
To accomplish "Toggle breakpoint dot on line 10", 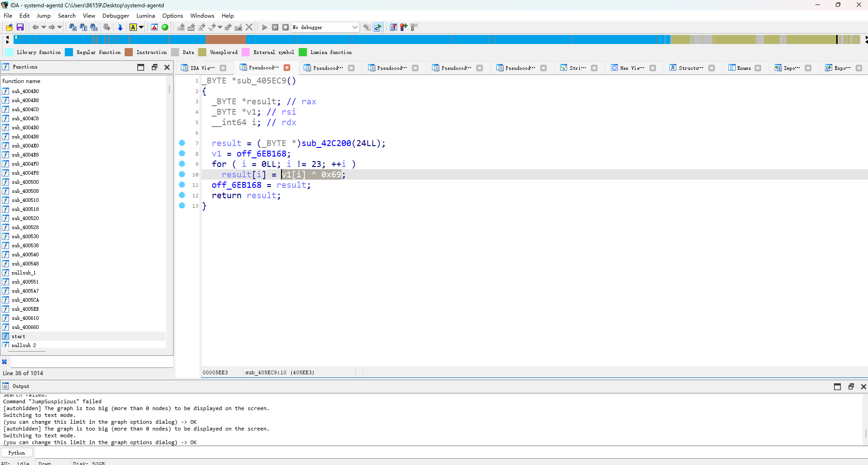I will click(182, 174).
